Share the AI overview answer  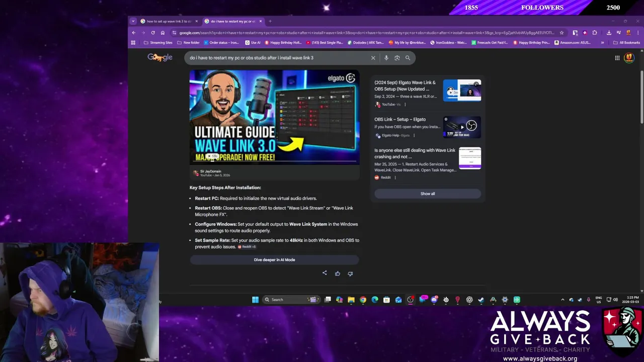[x=325, y=274]
